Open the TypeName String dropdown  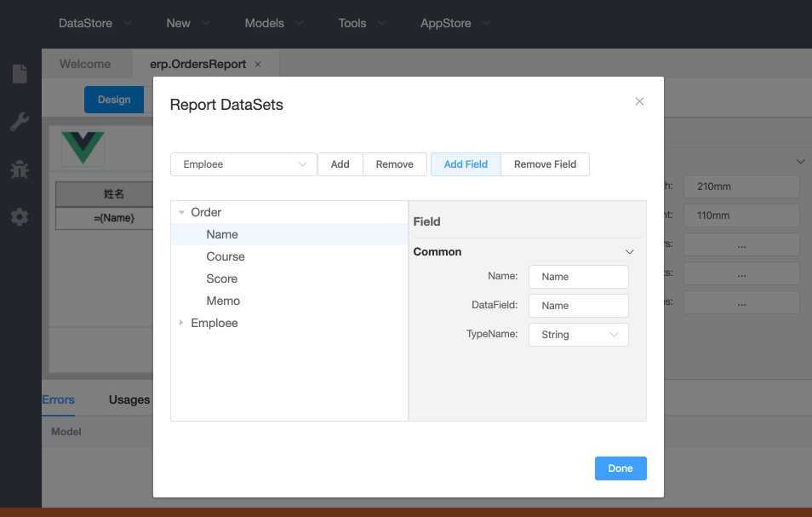click(579, 335)
